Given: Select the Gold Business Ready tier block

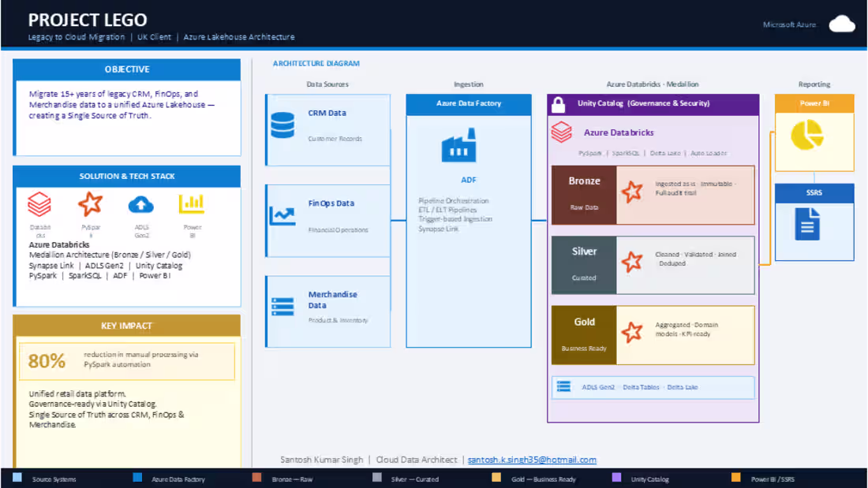Looking at the screenshot, I should pos(584,335).
